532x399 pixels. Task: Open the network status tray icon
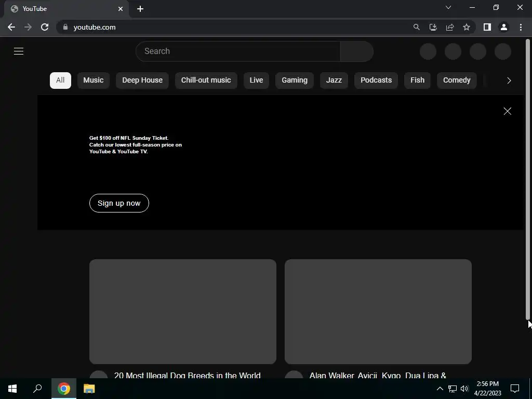(453, 389)
